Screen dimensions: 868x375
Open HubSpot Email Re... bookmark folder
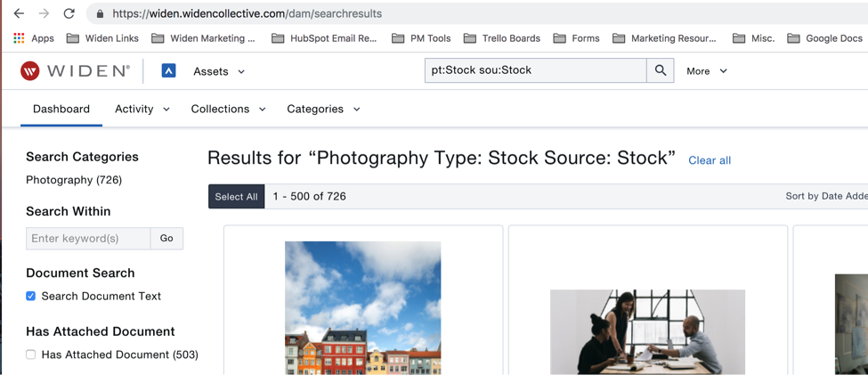[x=324, y=38]
